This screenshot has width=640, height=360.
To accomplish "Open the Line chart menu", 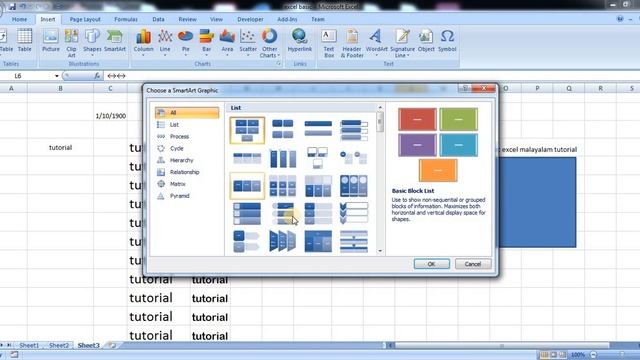I will click(x=165, y=42).
